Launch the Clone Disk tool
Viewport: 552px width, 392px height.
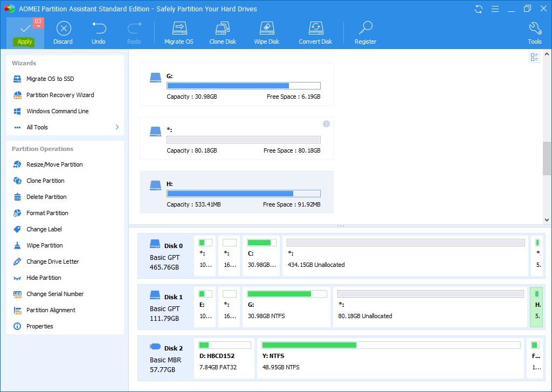click(x=223, y=29)
